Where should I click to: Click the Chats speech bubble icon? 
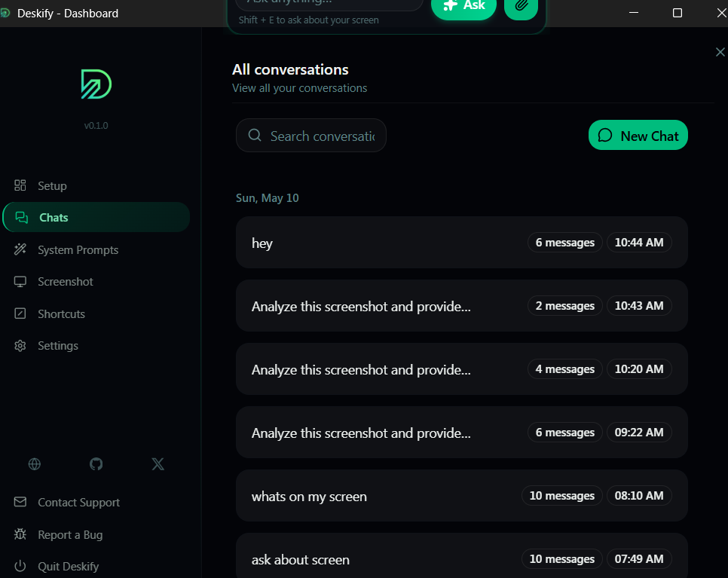click(21, 217)
